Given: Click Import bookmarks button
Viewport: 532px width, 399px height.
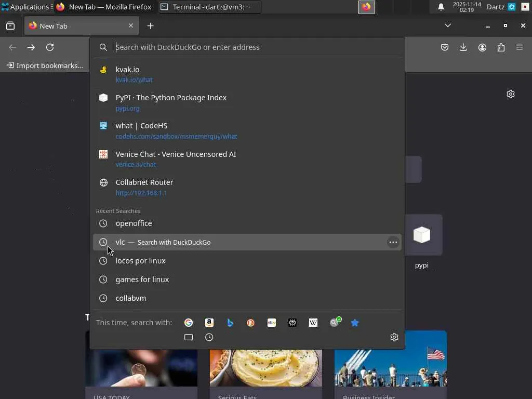Looking at the screenshot, I should pos(45,65).
